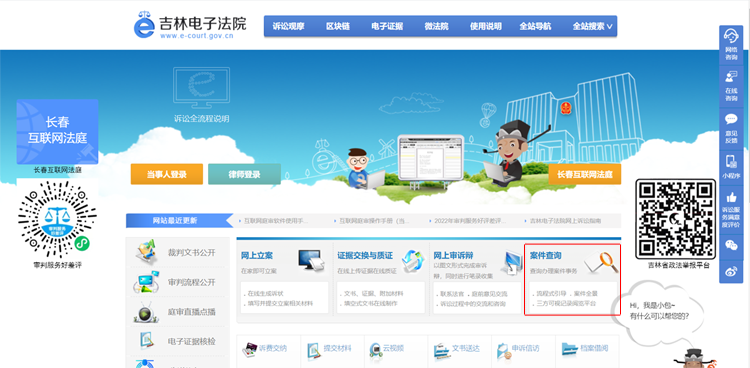Click the orange 长春互联网法庭 button
The image size is (750, 368).
(585, 174)
